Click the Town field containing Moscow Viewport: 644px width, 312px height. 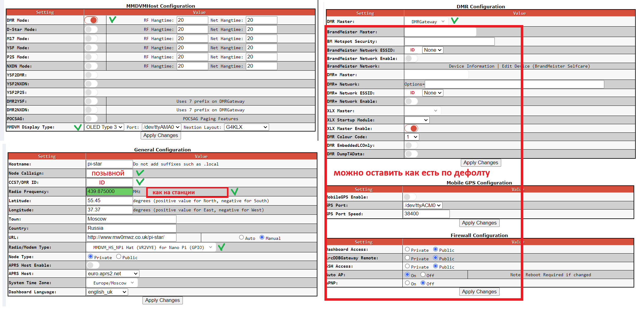point(131,219)
